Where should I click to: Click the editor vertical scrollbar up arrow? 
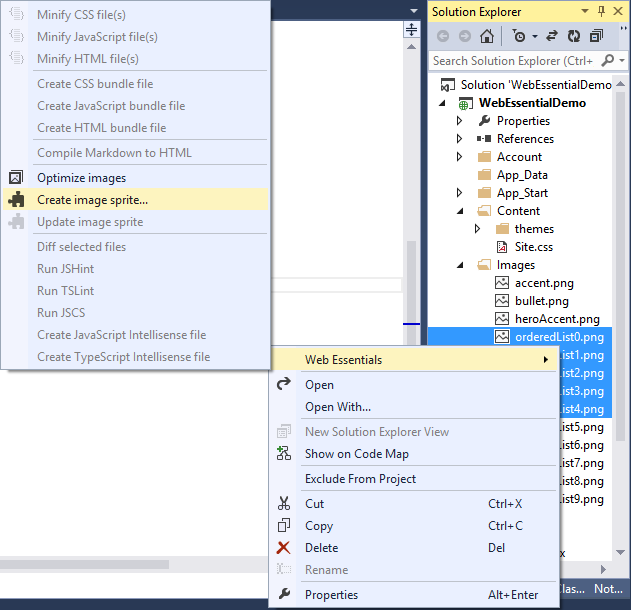click(411, 47)
